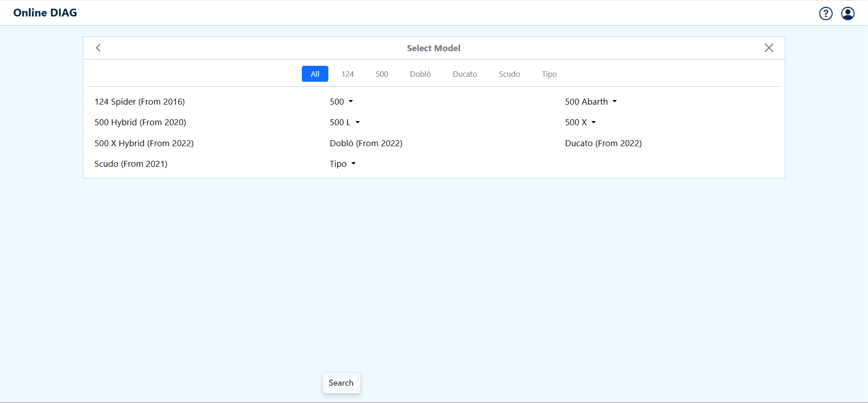Click the Online DIAG logo title

click(45, 13)
